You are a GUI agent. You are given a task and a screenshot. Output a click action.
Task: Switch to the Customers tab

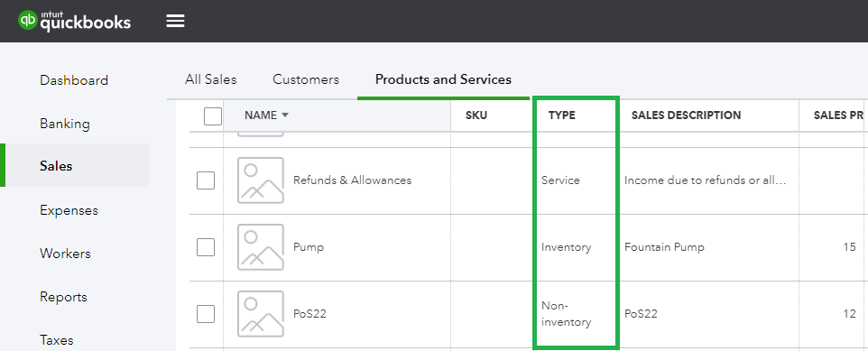point(306,79)
